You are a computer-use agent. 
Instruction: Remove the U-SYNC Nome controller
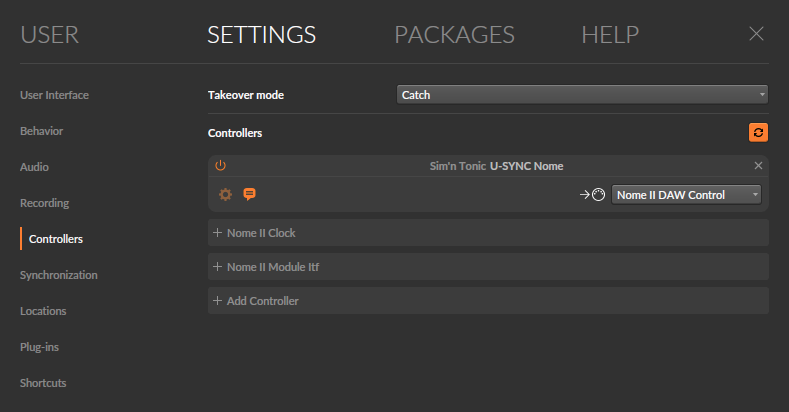point(758,166)
